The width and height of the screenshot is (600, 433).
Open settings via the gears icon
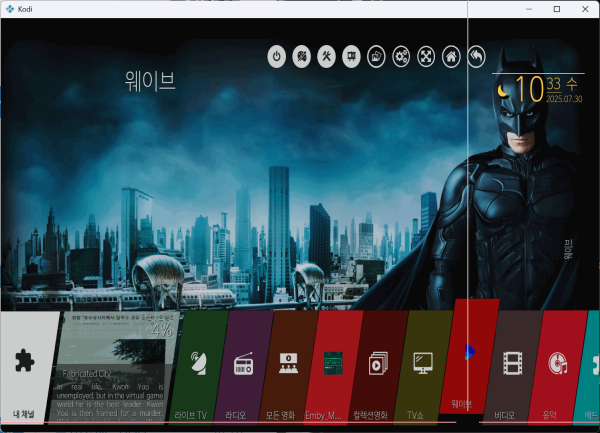click(x=401, y=57)
